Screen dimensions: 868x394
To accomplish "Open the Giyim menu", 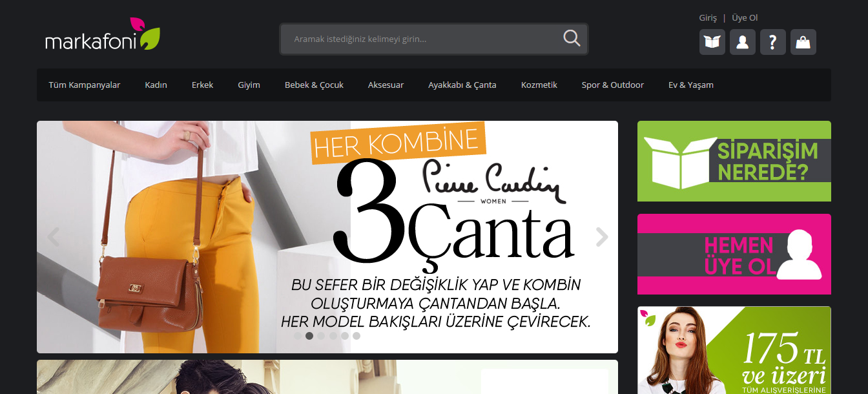I will click(x=249, y=85).
